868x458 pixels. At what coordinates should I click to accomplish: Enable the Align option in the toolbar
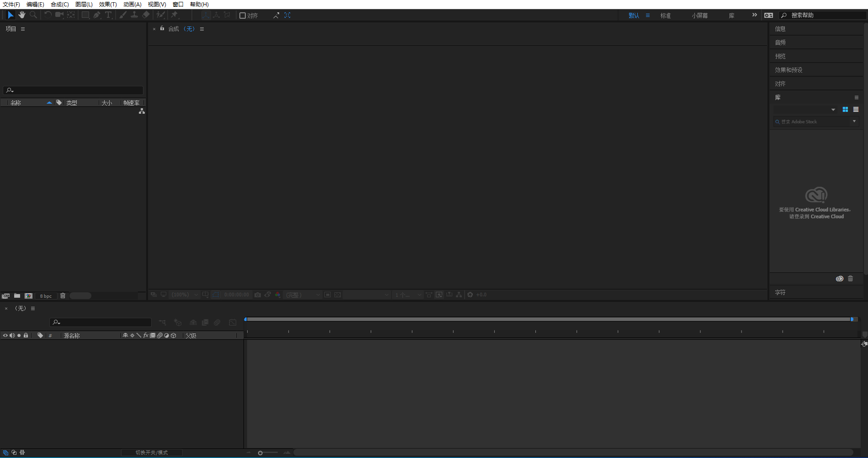tap(242, 15)
